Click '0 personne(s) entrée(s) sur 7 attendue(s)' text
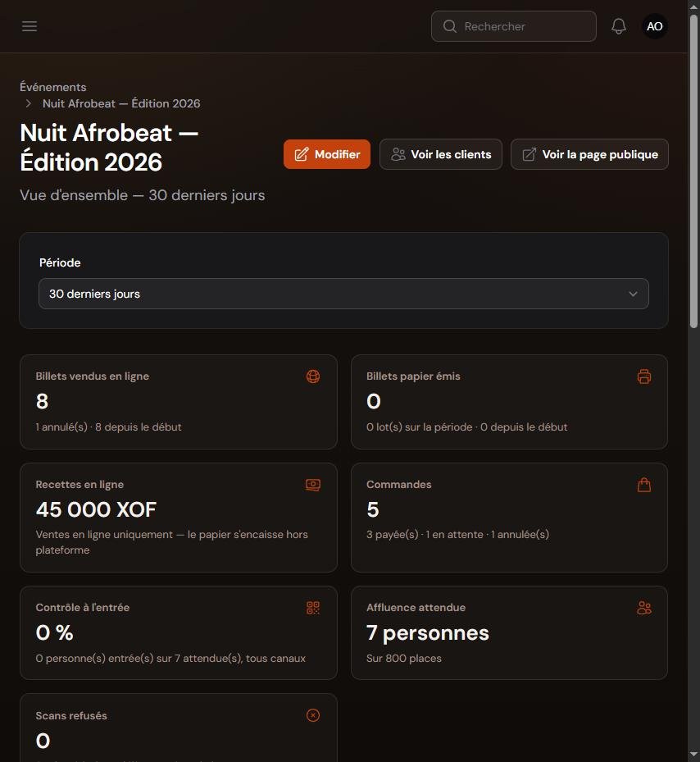This screenshot has width=700, height=762. click(x=139, y=658)
